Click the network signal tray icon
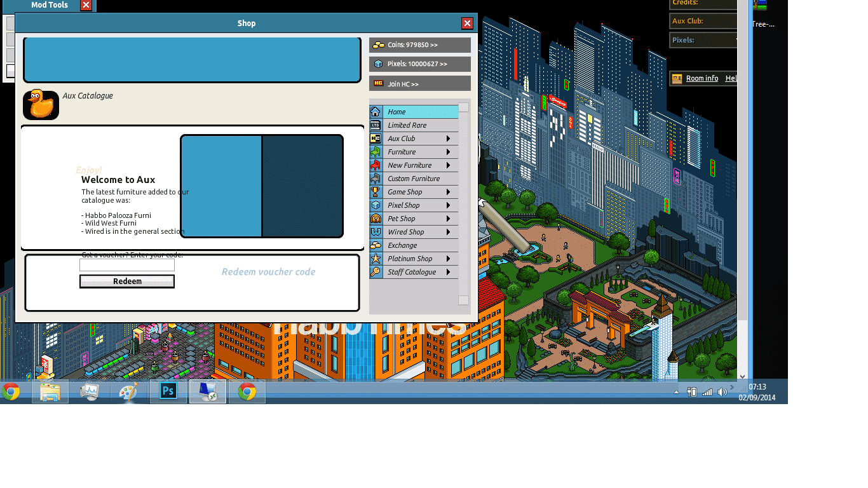 coord(707,392)
